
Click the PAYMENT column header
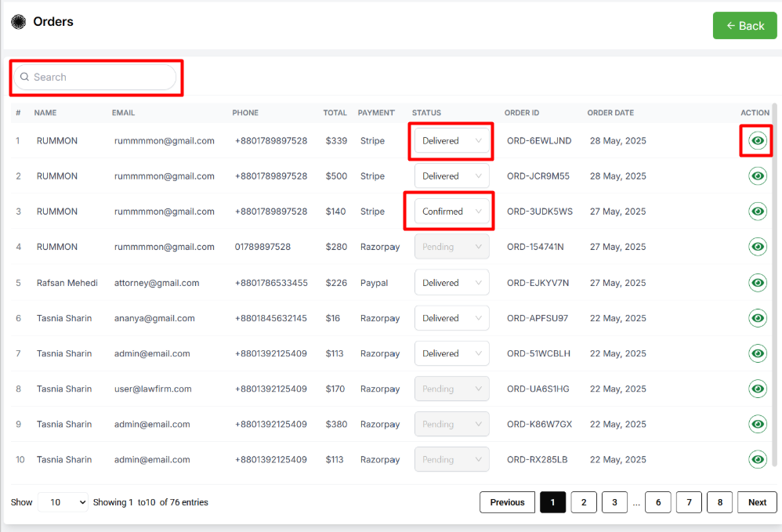(x=376, y=113)
